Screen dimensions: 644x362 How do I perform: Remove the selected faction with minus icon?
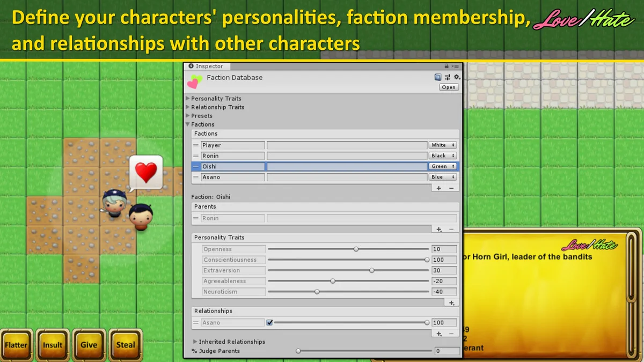(x=451, y=188)
